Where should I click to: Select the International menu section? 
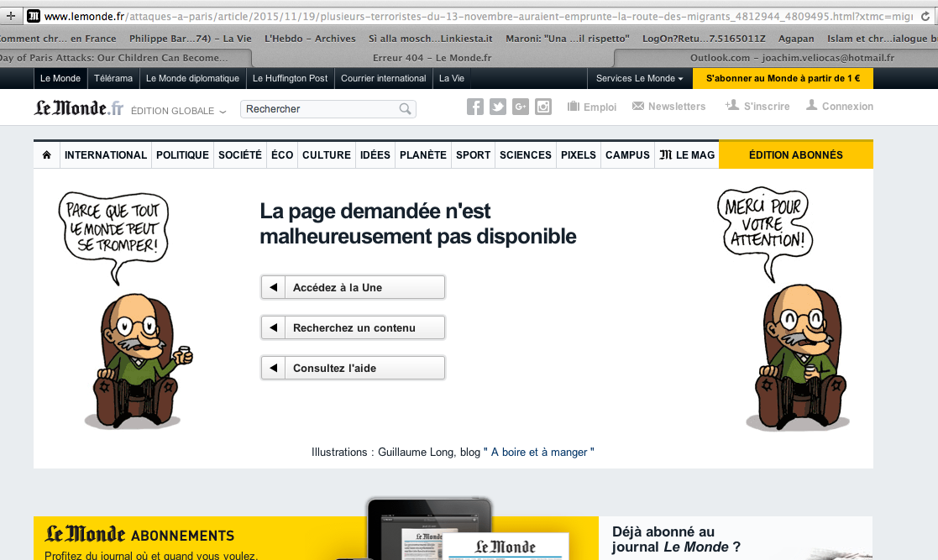click(x=106, y=154)
